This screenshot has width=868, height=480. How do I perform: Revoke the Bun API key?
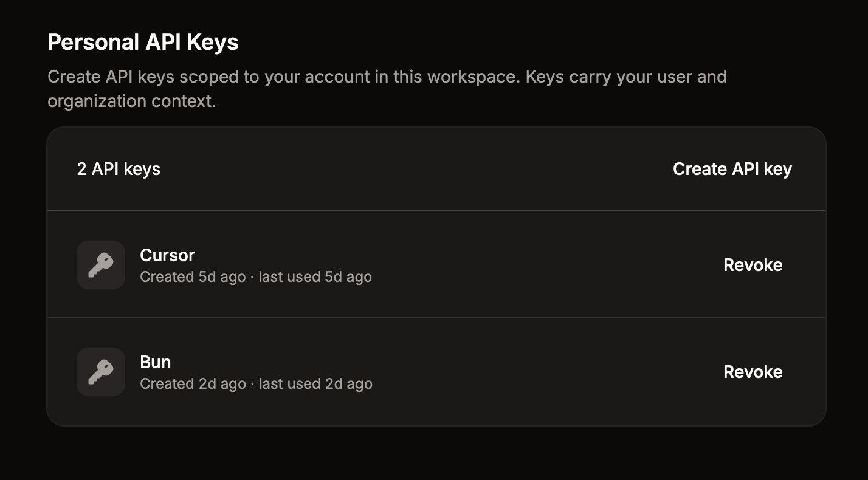[753, 372]
